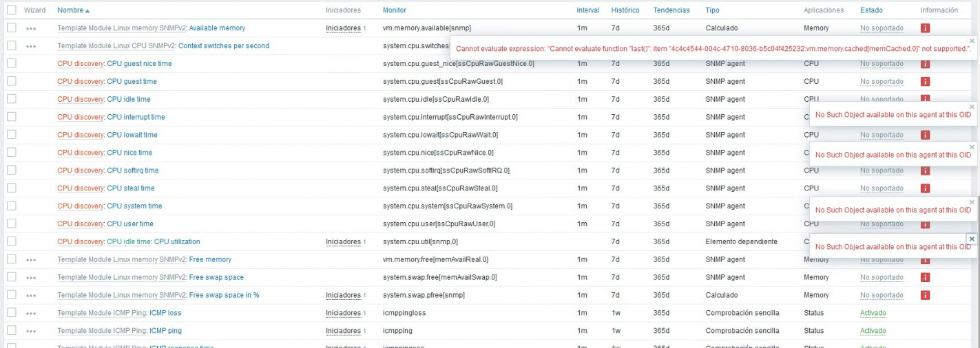This screenshot has height=348, width=980.
Task: Click key text 'vm.memory.free[memAvailReal.0]'
Action: pos(435,260)
